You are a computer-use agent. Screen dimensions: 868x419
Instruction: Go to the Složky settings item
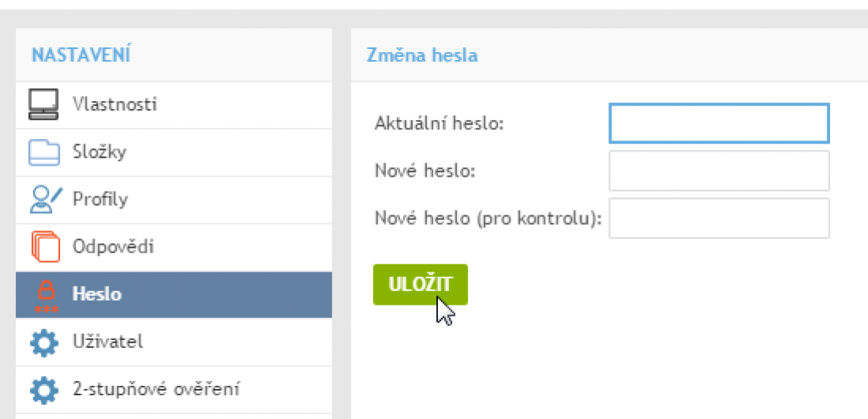[99, 152]
